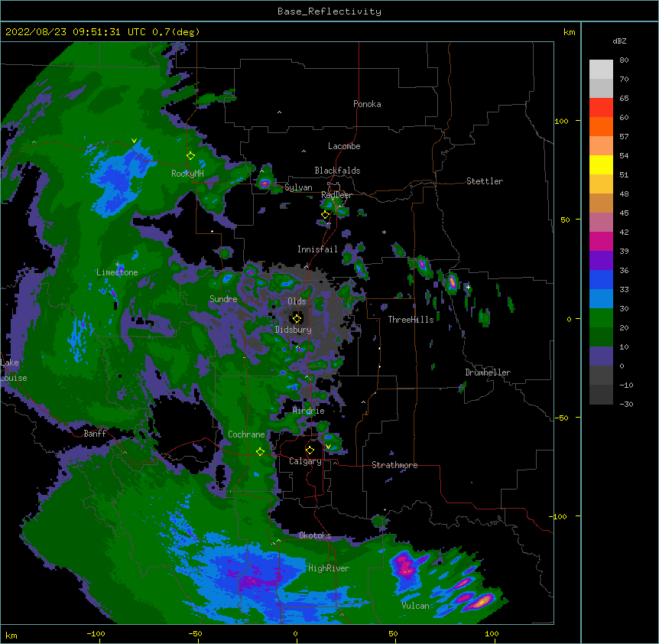This screenshot has height=644, width=659.
Task: Pick the light blue swatch in the legend
Action: tap(601, 298)
